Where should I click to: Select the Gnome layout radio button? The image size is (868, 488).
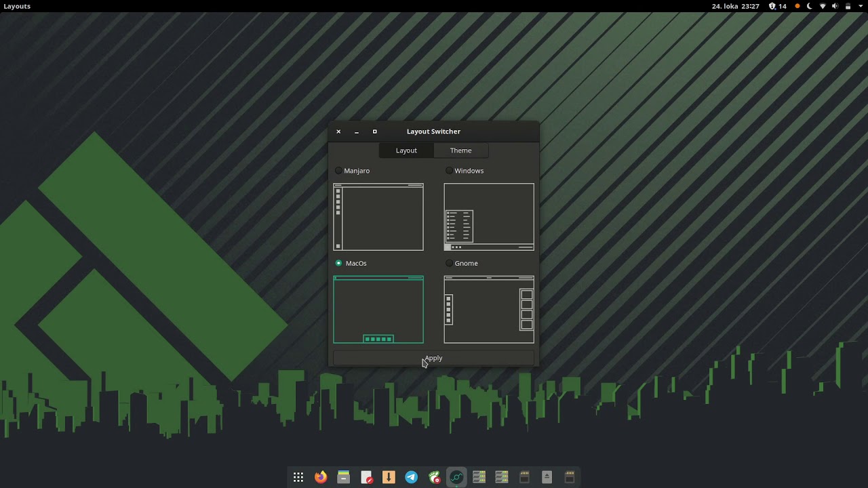(x=449, y=263)
